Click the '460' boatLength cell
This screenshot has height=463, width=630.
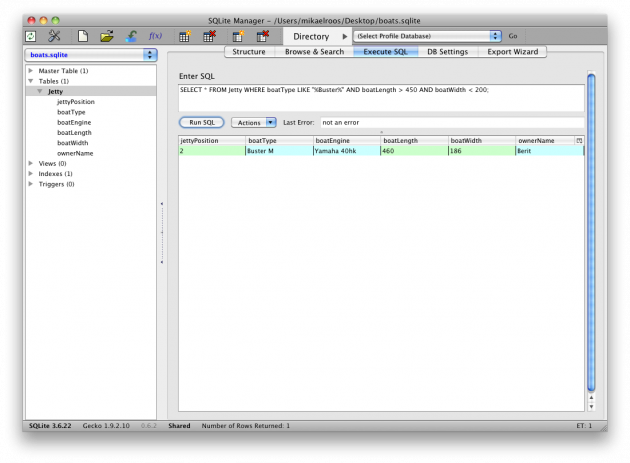point(415,151)
